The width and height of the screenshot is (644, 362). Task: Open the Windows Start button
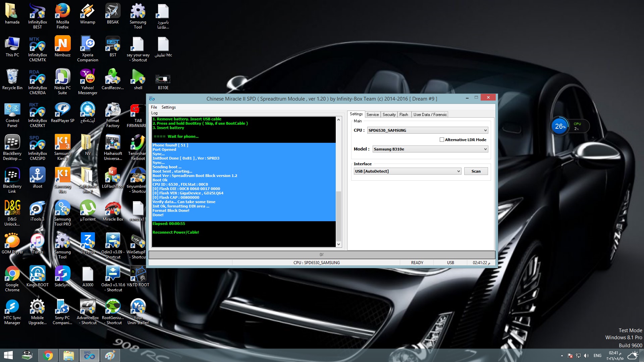pos(8,355)
